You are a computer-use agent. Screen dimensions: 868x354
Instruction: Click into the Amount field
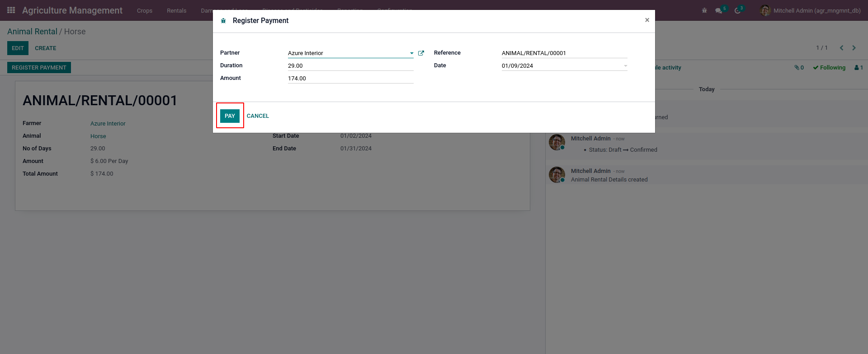point(350,79)
